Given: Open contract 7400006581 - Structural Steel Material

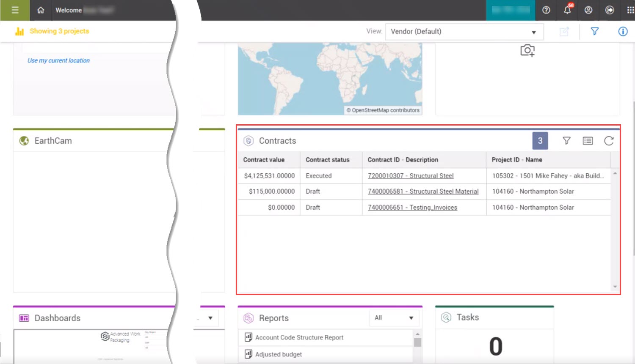Looking at the screenshot, I should [423, 192].
